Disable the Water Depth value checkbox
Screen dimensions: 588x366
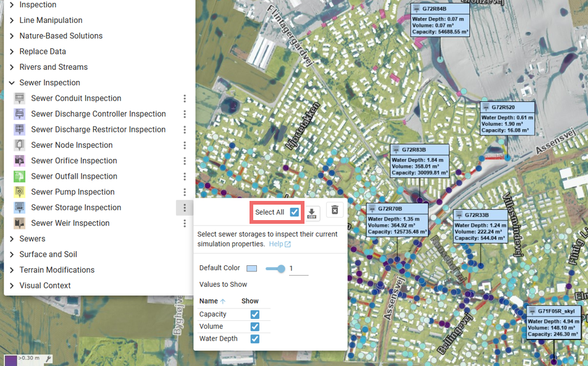coord(254,339)
